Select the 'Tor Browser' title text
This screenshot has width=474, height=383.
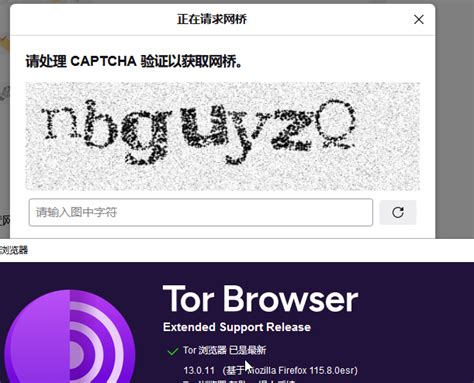pos(260,299)
